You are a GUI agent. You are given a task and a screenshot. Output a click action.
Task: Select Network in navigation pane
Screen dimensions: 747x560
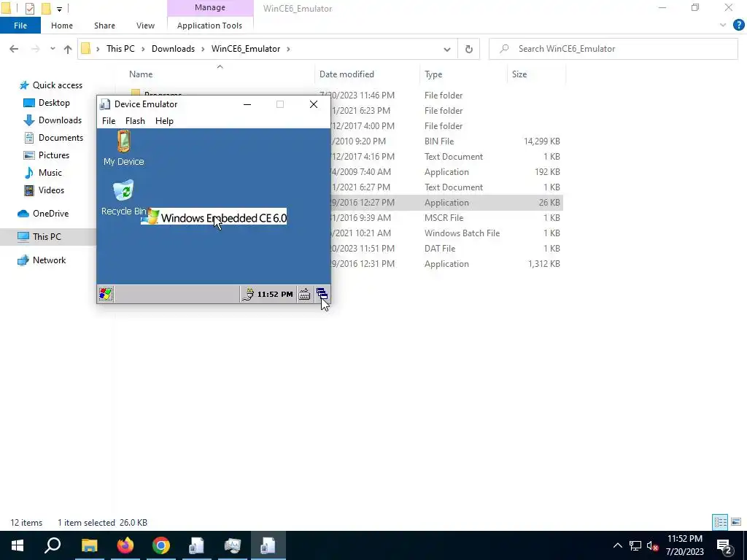point(42,260)
